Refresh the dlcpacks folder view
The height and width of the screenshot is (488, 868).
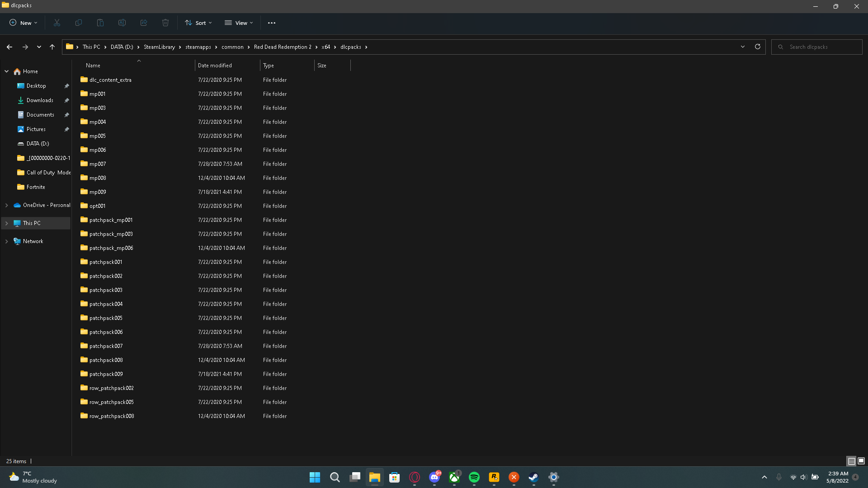(x=758, y=47)
